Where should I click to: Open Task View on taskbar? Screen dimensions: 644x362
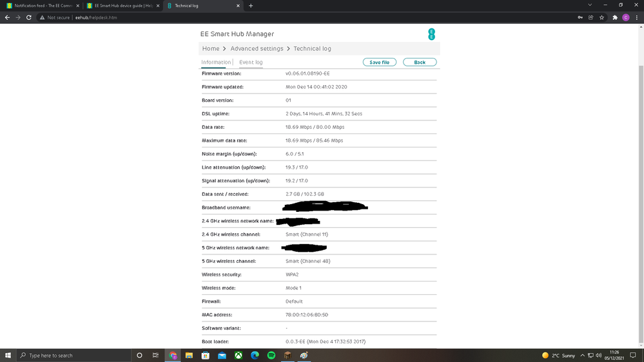[x=155, y=356]
